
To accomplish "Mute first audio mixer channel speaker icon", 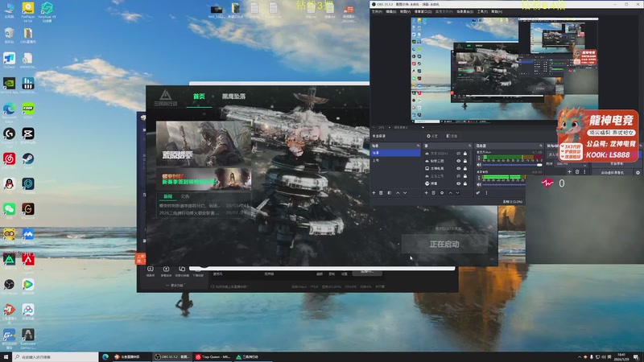I will pos(479,165).
